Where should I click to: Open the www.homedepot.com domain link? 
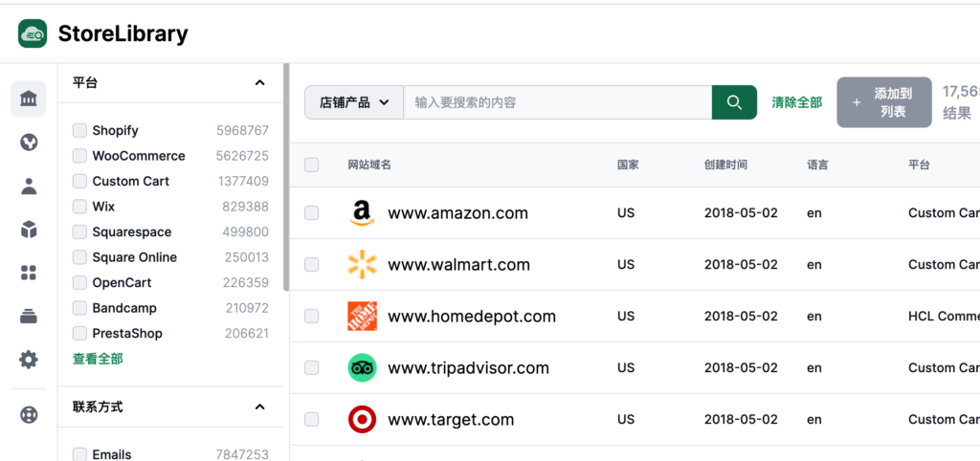(x=472, y=316)
